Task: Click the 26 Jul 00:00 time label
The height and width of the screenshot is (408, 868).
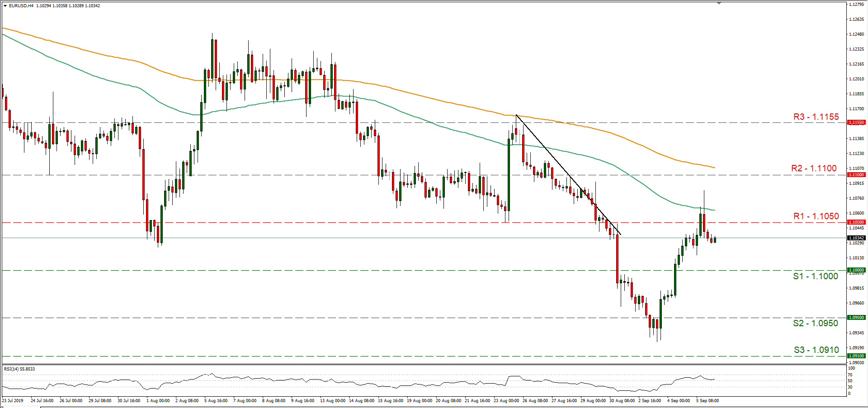Action: tap(71, 401)
